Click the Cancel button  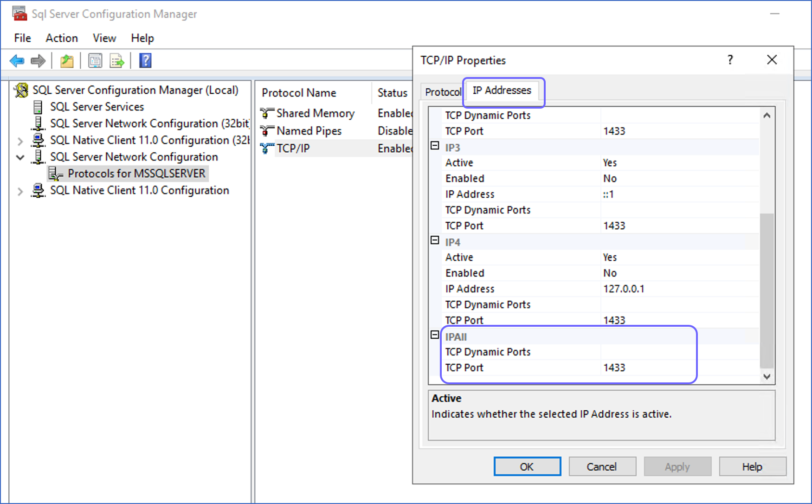[602, 466]
